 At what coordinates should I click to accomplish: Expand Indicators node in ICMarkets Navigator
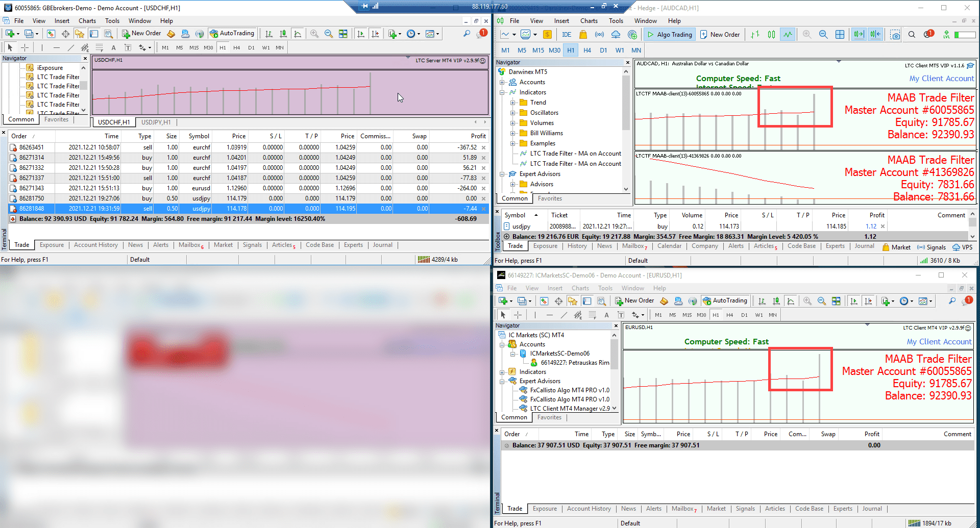(502, 372)
